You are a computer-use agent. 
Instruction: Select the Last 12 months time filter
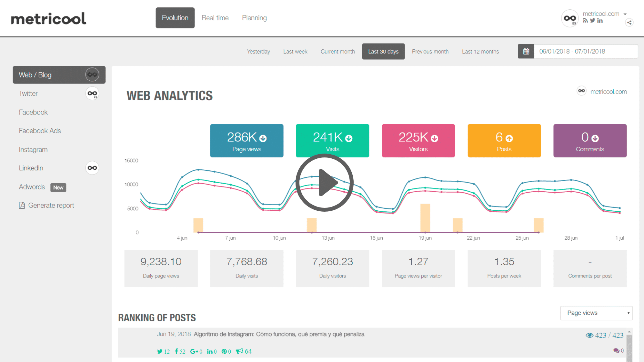[480, 51]
